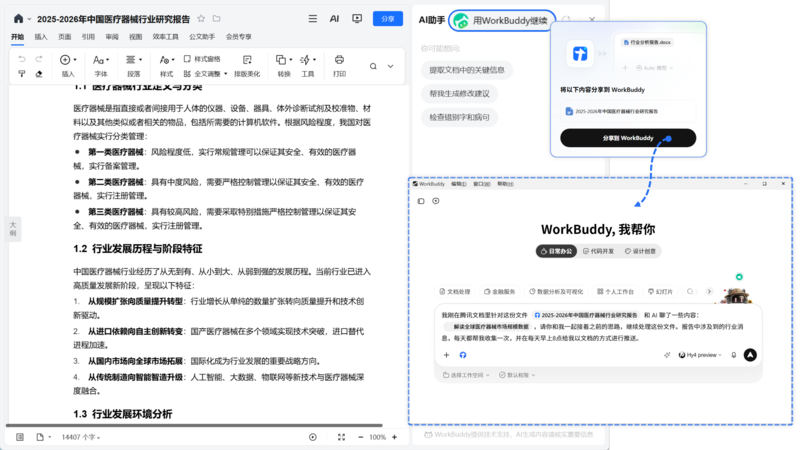This screenshot has width=800, height=450.
Task: Enter fullscreen with the expand icon
Action: [341, 437]
